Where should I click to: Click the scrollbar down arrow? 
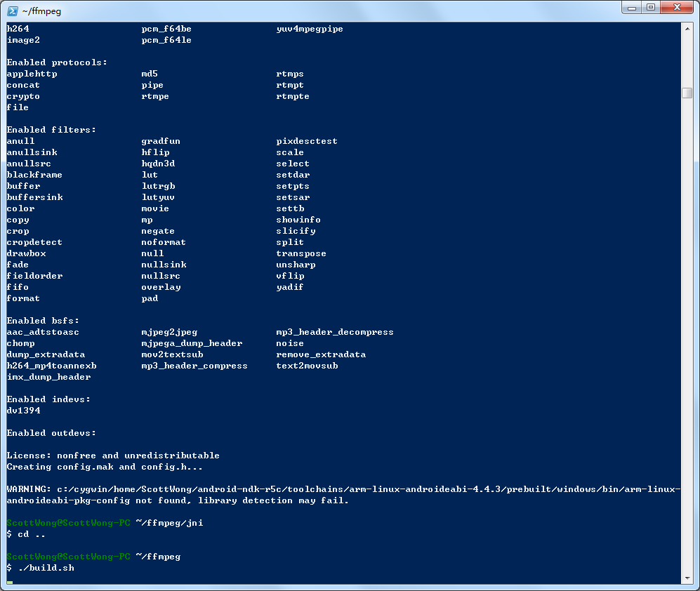click(x=687, y=578)
